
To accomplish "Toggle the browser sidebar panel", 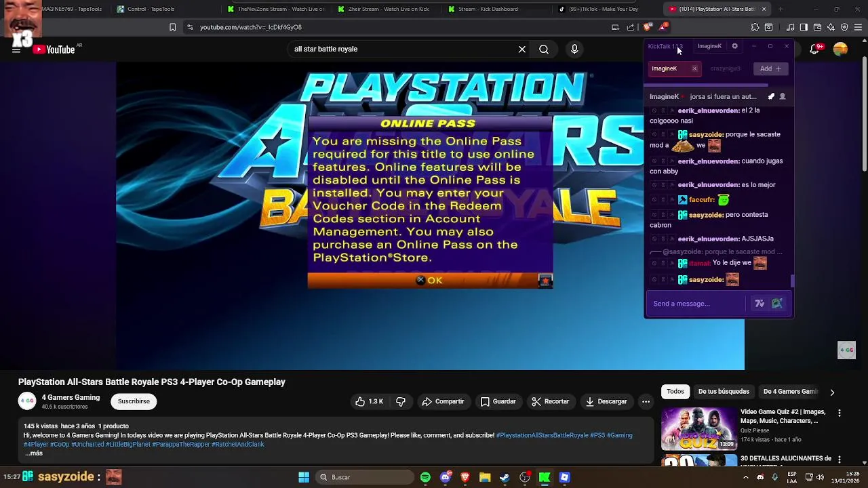I will tap(804, 27).
